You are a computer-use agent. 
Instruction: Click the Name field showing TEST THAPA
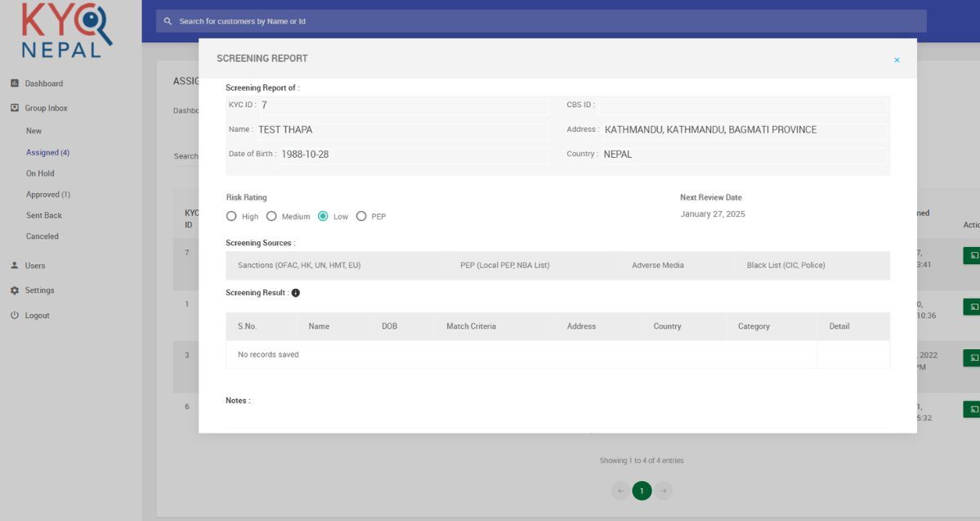(402, 130)
